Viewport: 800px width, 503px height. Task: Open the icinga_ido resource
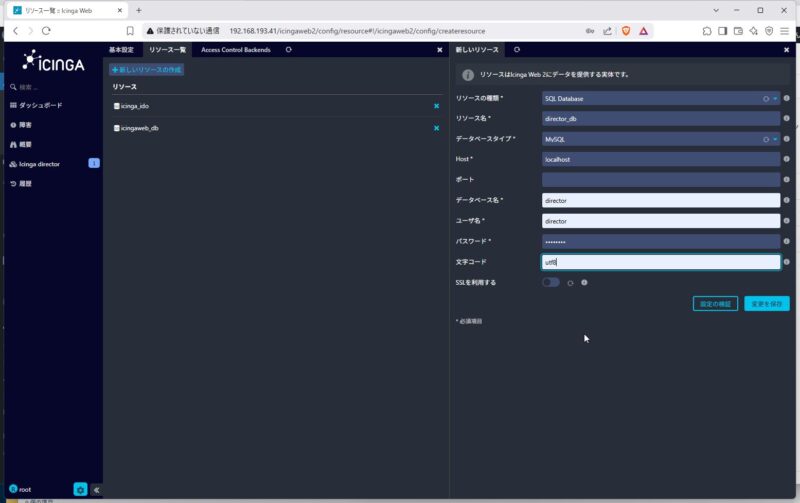pyautogui.click(x=135, y=106)
